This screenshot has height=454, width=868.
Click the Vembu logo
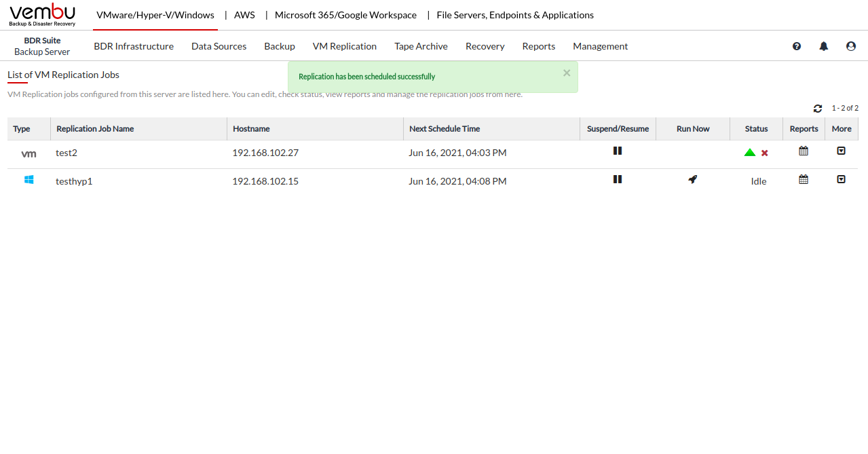tap(42, 15)
